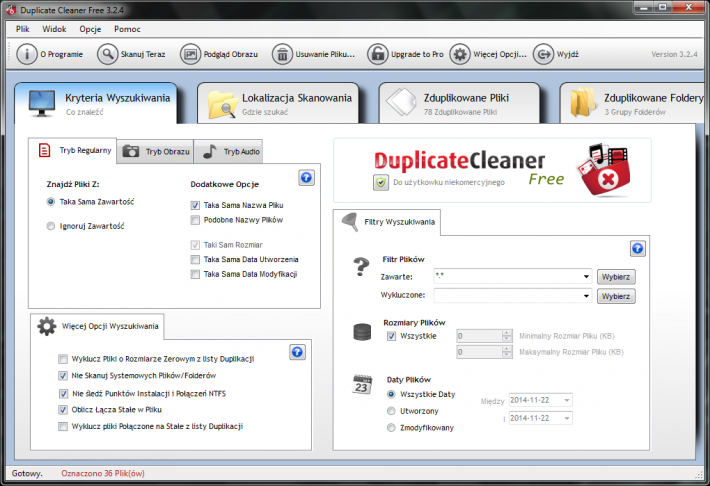Select Zmodyfikowany date radio button
Viewport: 710px width, 486px height.
391,428
